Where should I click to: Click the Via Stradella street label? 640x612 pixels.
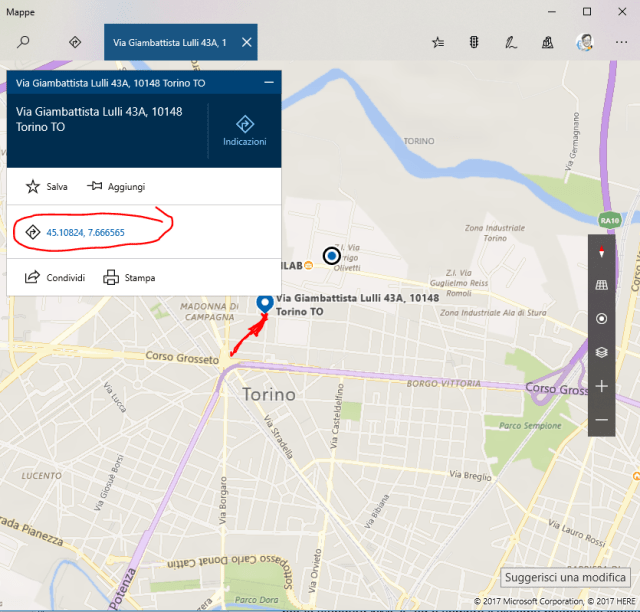pos(279,436)
